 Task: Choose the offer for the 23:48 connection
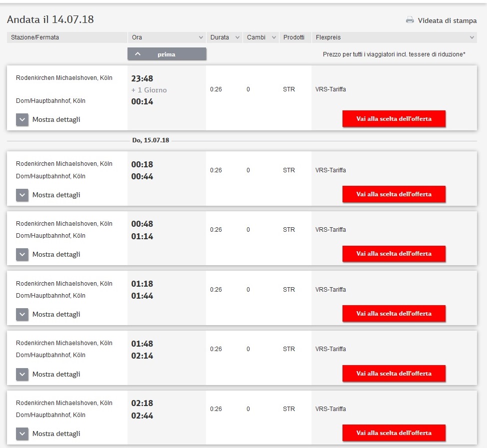click(393, 119)
